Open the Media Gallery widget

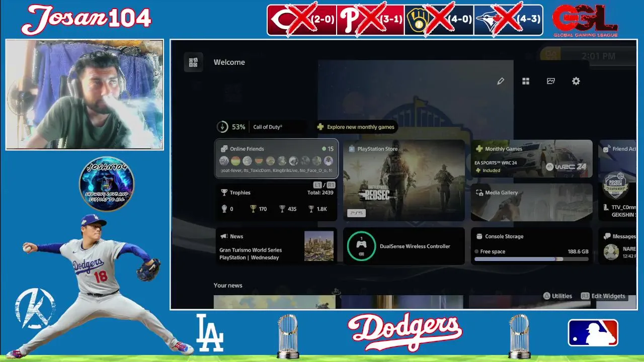(532, 202)
